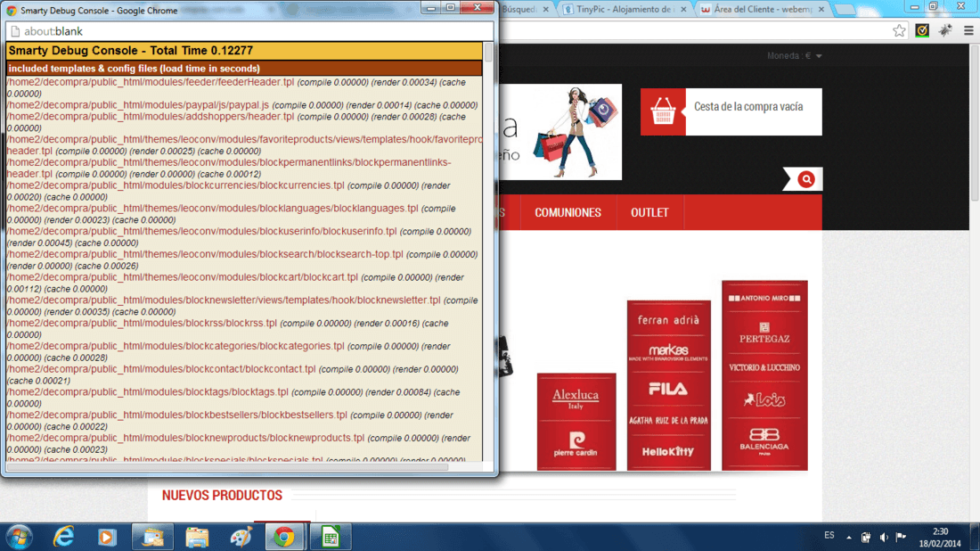Click the taskbar clock showing 2:30
Viewport: 980px width, 551px height.
[x=940, y=531]
